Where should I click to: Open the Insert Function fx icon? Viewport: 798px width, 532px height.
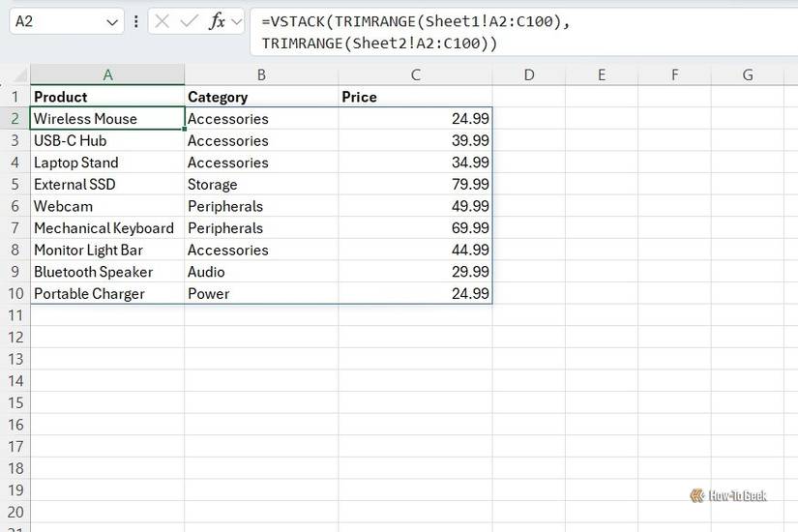tap(217, 21)
